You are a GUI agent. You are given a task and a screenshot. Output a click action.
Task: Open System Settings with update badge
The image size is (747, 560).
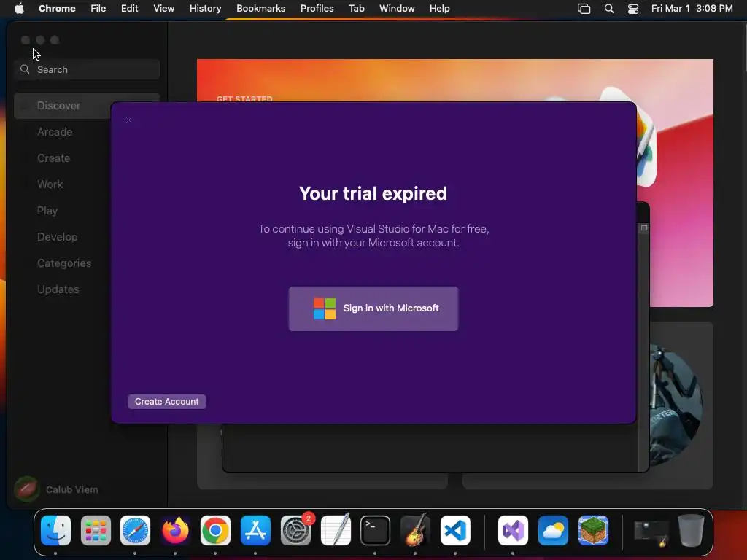point(296,531)
